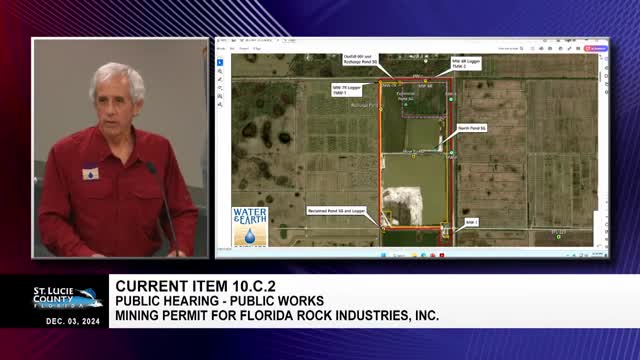Click the North Pond SG callout label

coord(472,128)
